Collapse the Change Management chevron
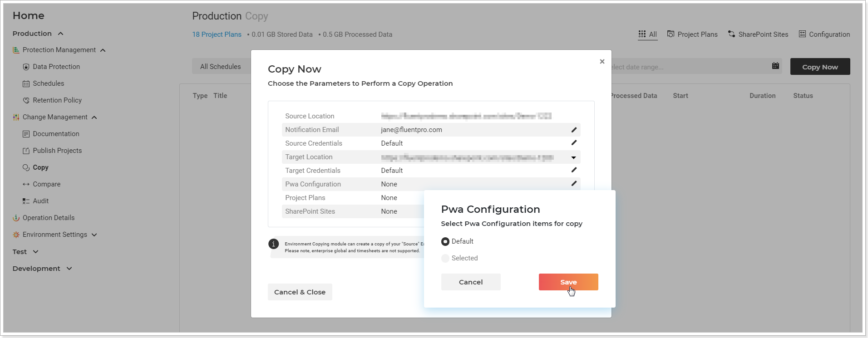This screenshot has height=338, width=868. click(x=94, y=118)
